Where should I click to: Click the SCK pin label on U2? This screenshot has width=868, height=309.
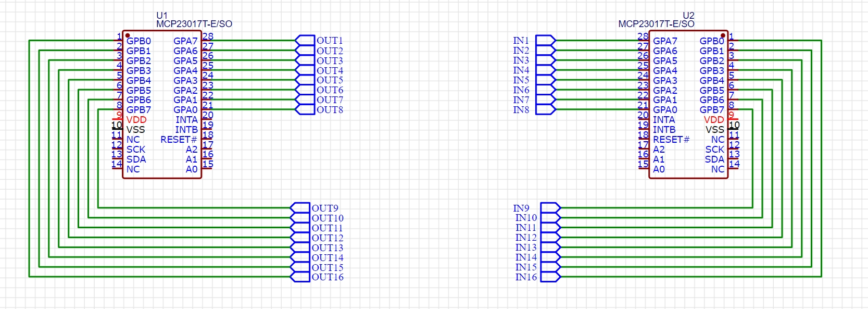click(714, 149)
